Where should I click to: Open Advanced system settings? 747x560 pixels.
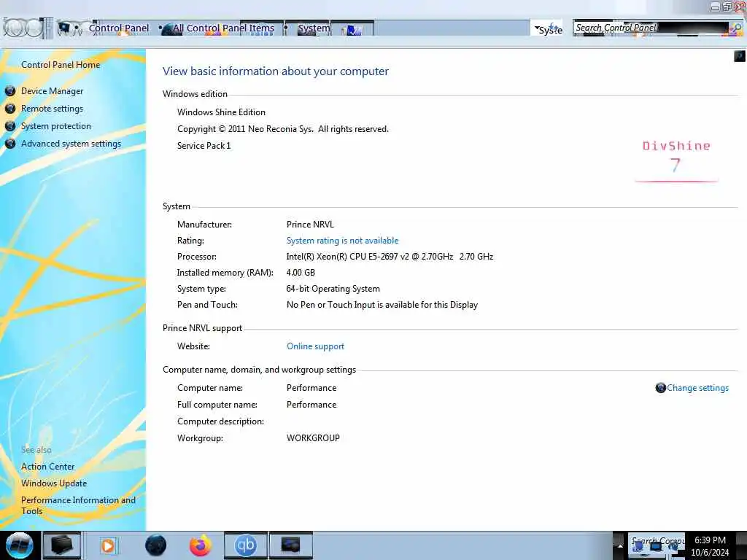pos(71,144)
